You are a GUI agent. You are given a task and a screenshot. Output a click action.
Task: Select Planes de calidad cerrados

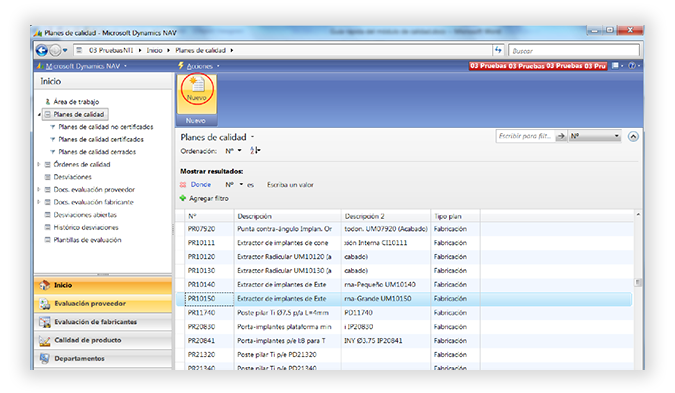(x=97, y=152)
